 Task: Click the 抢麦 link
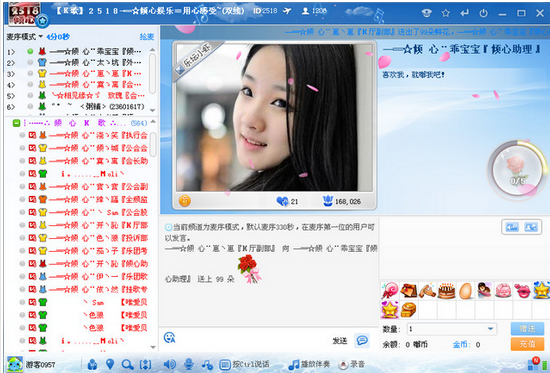147,36
